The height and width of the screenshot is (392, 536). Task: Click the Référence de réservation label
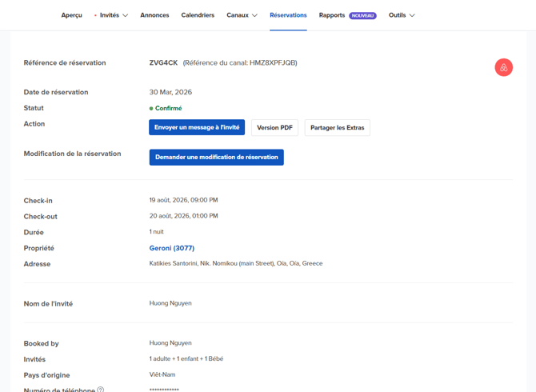click(65, 63)
